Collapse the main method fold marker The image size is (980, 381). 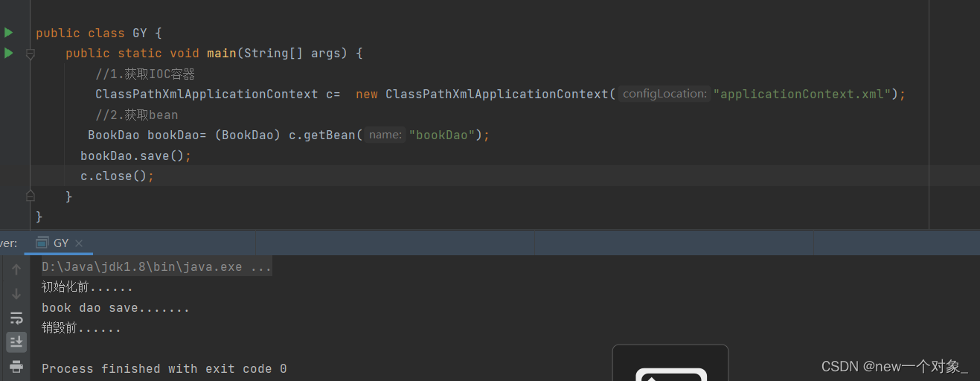point(31,54)
